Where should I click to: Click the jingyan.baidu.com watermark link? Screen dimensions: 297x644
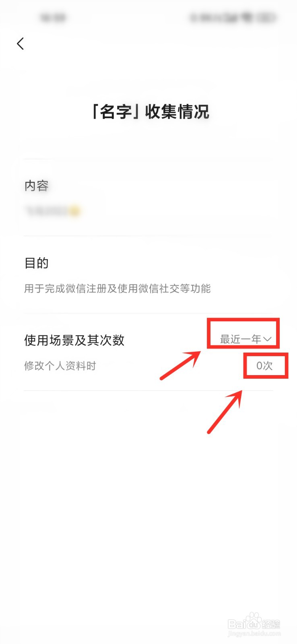254,634
